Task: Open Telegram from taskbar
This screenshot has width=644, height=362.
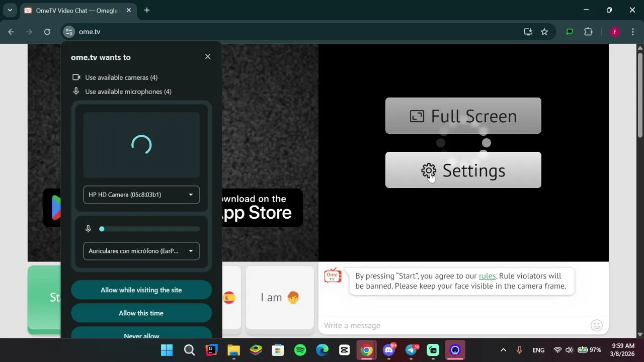Action: [411, 350]
